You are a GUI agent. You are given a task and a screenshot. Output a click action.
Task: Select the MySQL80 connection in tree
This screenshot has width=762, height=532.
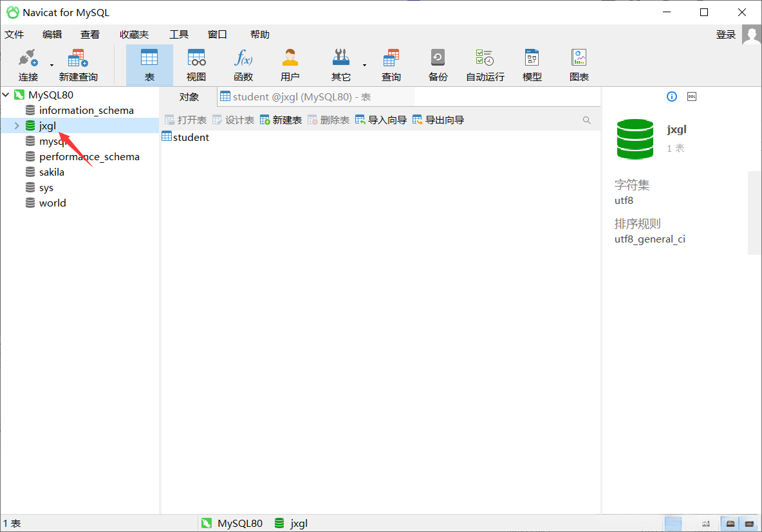(x=51, y=95)
